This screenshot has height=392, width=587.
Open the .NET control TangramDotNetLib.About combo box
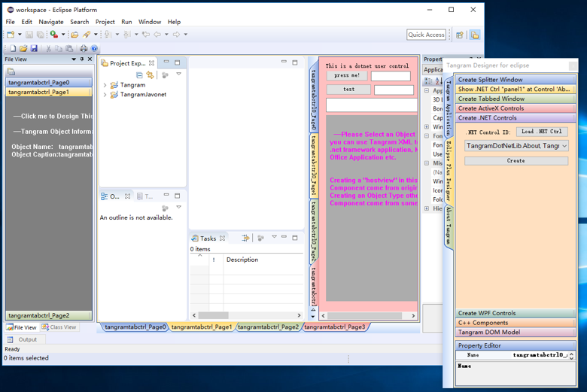pos(516,146)
